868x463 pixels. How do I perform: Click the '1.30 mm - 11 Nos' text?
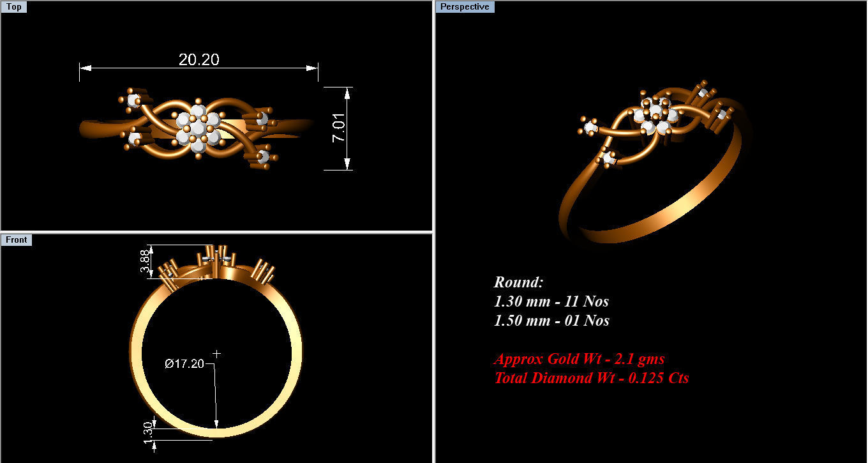tap(551, 301)
